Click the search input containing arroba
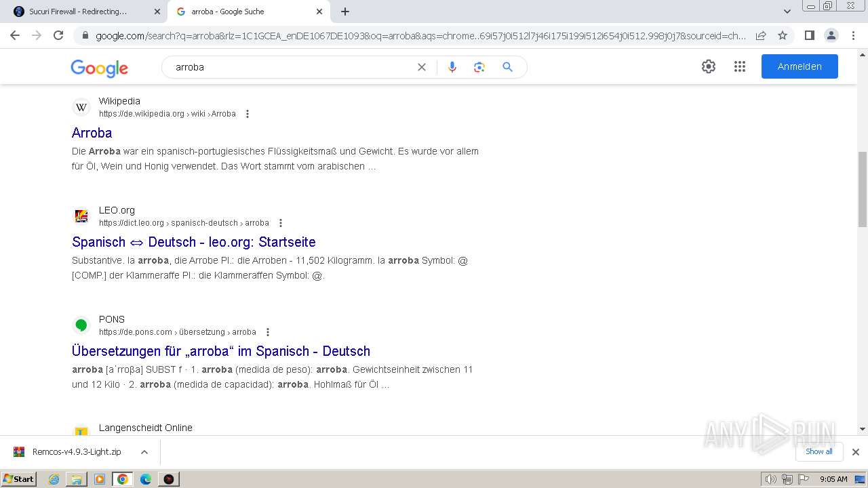Image resolution: width=868 pixels, height=488 pixels. pos(292,67)
